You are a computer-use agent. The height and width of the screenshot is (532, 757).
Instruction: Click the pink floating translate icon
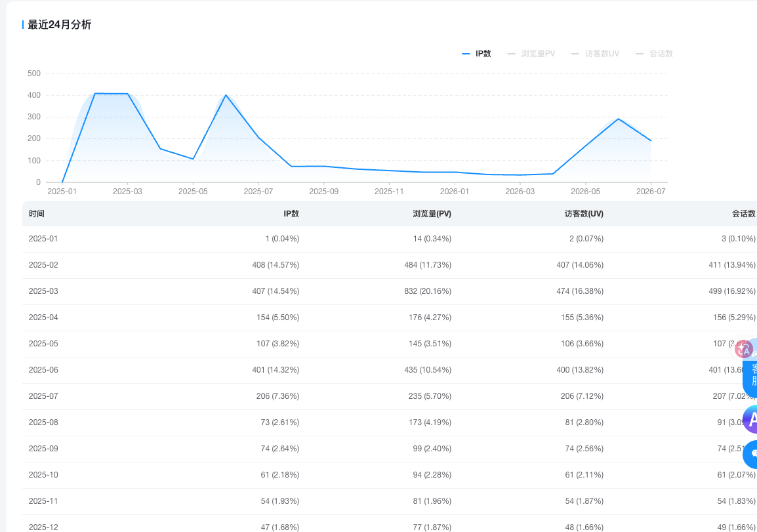tap(743, 348)
